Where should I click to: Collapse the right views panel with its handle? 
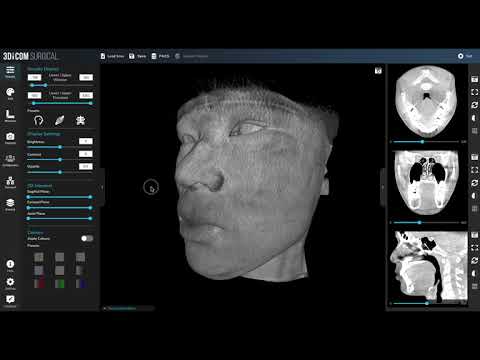point(383,187)
